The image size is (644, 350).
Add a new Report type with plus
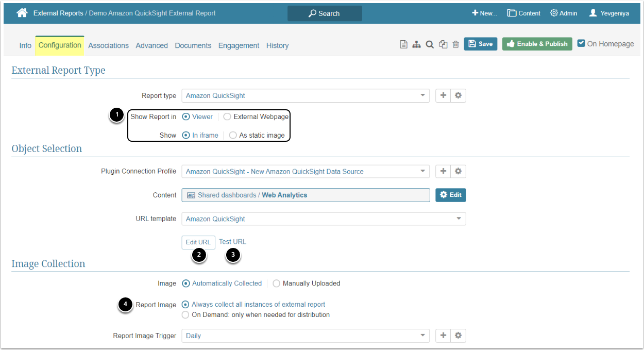click(x=443, y=95)
